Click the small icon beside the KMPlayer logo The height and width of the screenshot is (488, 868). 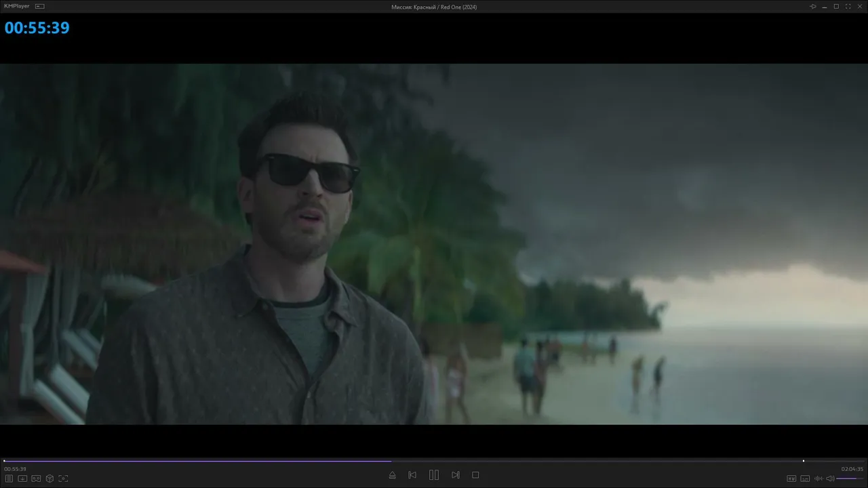39,6
